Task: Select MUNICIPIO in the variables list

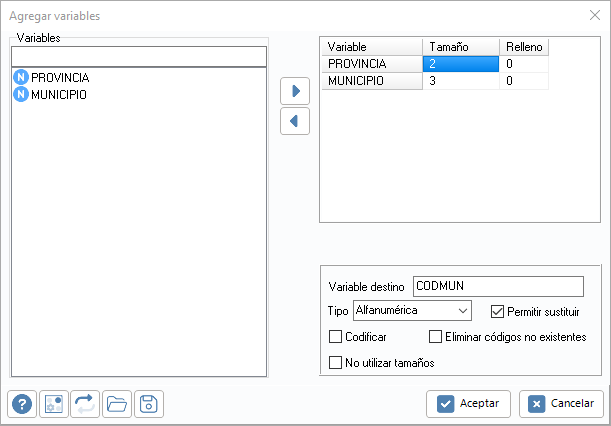Action: (x=58, y=95)
